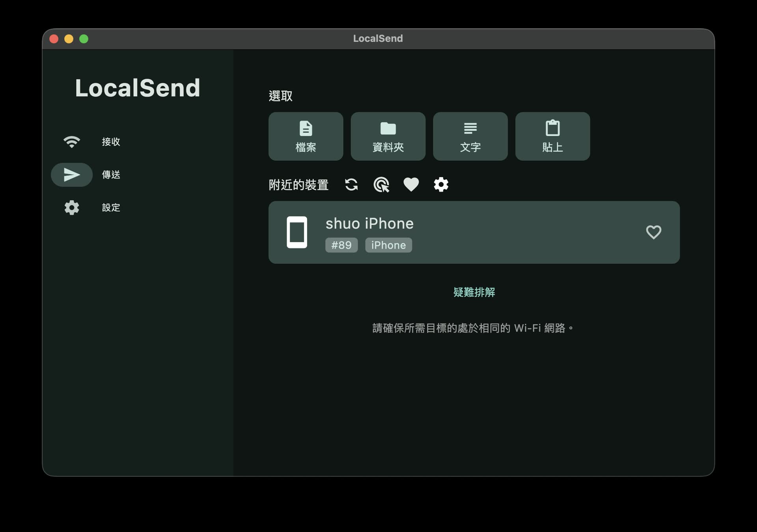Click the paper plane send icon

pyautogui.click(x=72, y=175)
